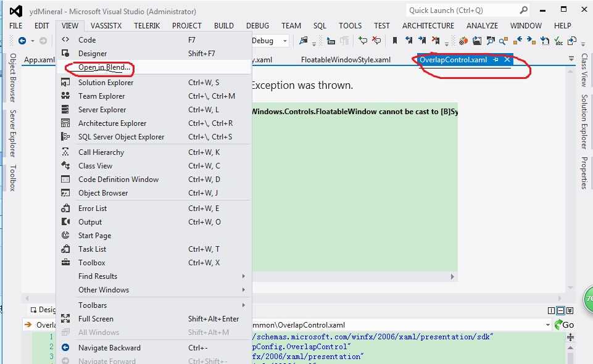Choose Designer in the View menu

[x=154, y=53]
